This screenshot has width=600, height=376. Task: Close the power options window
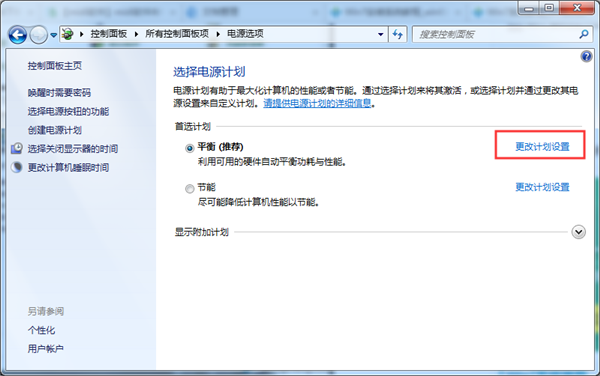[577, 8]
